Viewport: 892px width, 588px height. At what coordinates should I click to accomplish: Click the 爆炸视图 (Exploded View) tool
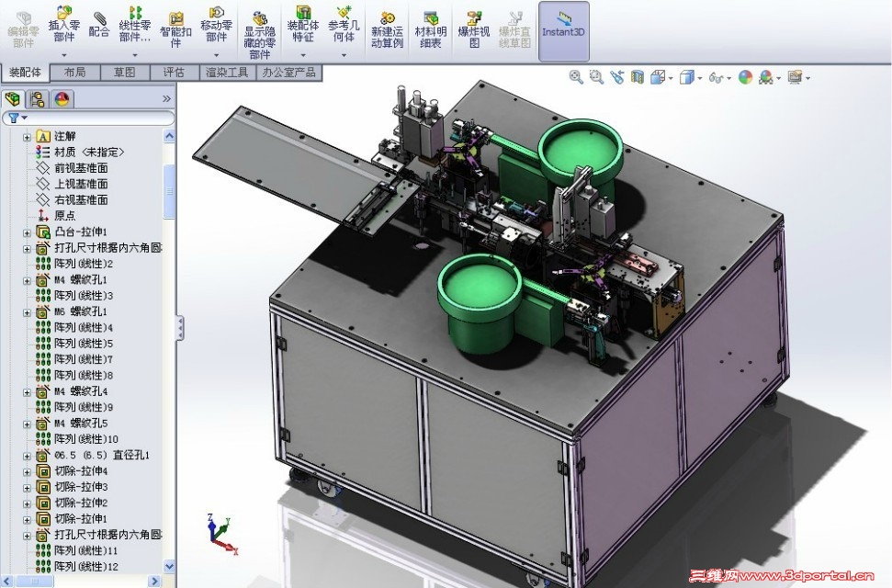point(474,29)
